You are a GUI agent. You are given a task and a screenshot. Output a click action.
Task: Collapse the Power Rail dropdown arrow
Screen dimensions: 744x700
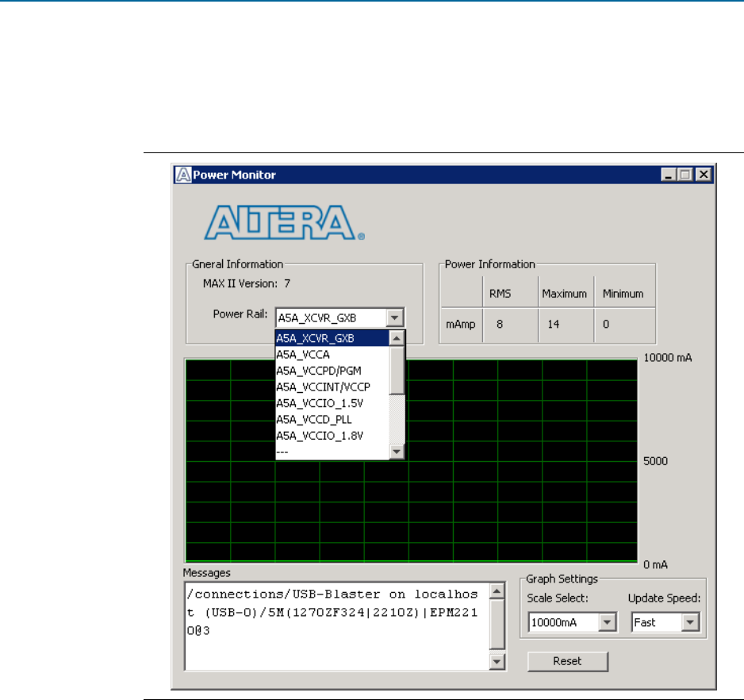pyautogui.click(x=395, y=318)
